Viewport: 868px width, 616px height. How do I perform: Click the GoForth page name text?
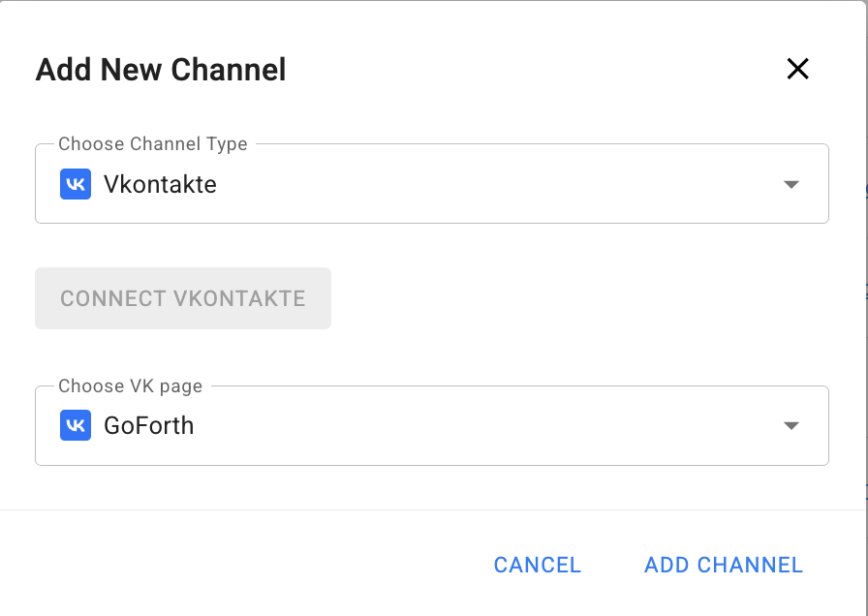point(148,425)
